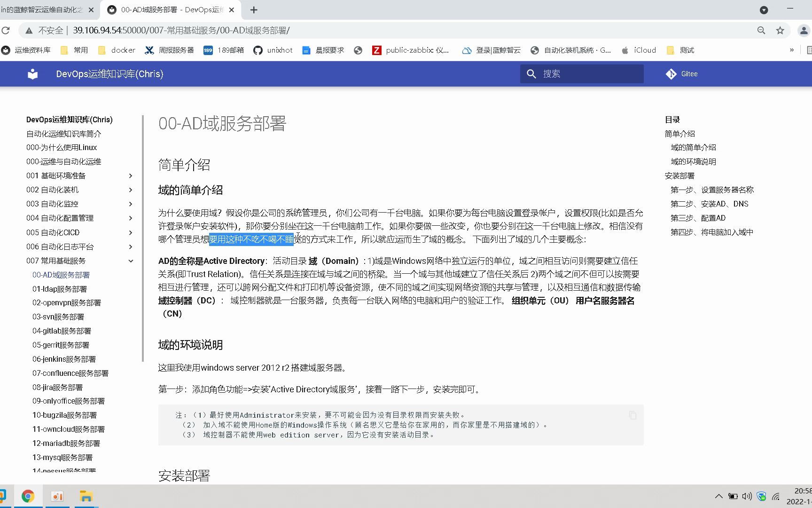
Task: Click the browser reload icon
Action: pyautogui.click(x=6, y=31)
